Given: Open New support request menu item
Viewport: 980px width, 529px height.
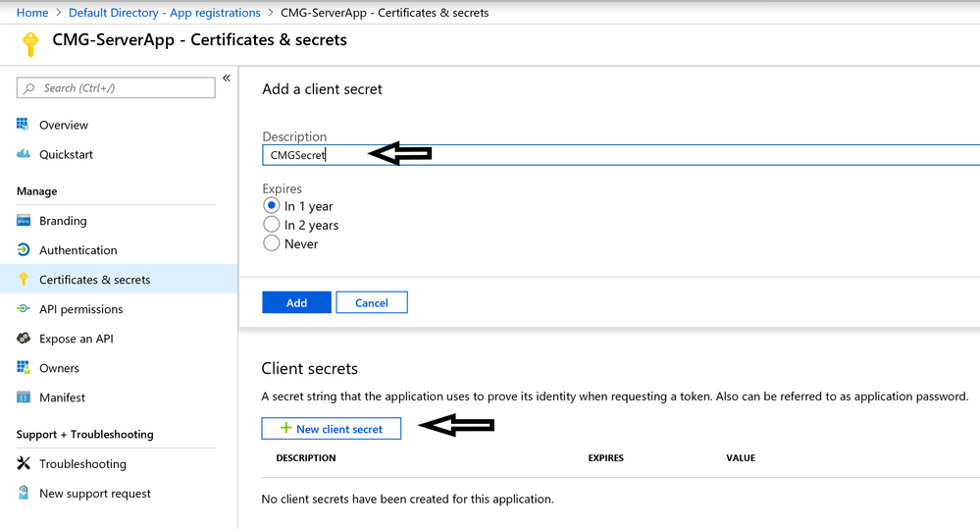Looking at the screenshot, I should (95, 494).
